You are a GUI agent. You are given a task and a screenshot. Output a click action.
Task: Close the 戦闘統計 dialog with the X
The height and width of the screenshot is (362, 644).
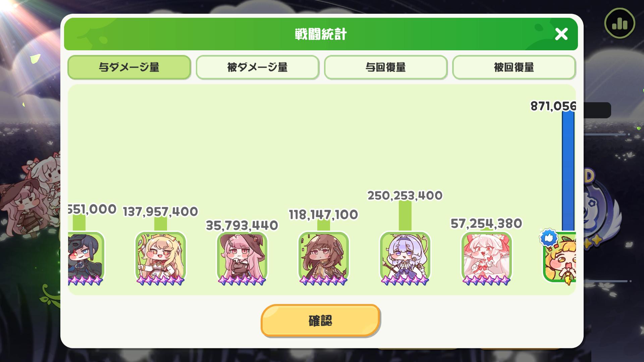[561, 34]
